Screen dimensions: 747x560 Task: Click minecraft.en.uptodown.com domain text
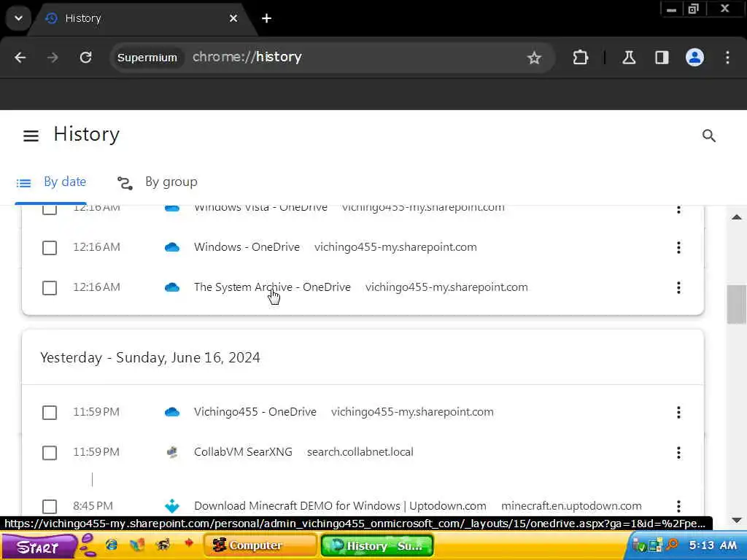click(571, 506)
